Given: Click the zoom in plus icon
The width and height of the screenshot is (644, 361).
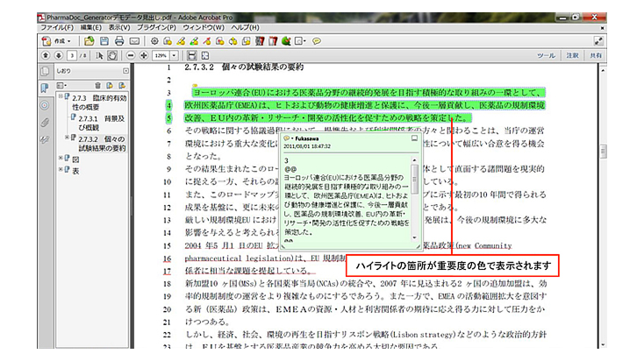Looking at the screenshot, I should coord(145,55).
